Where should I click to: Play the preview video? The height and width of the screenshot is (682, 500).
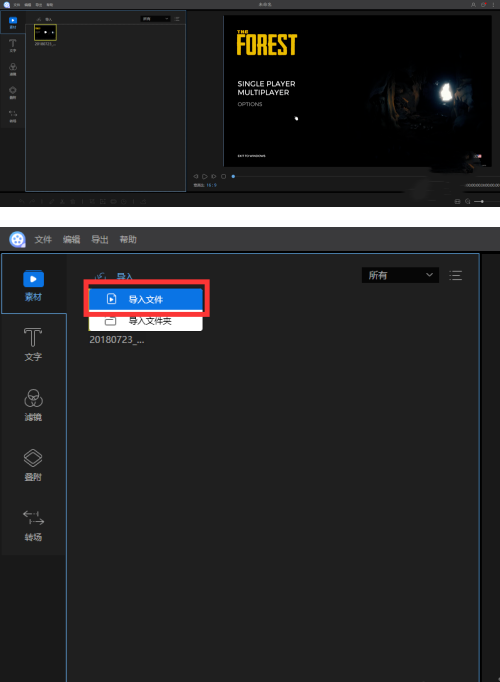[x=204, y=176]
